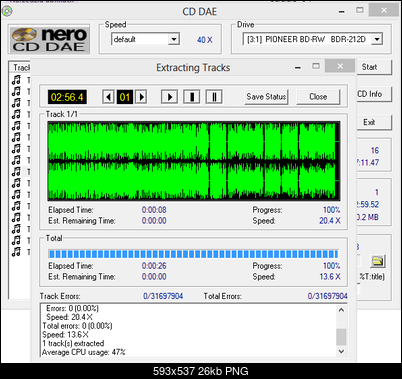This screenshot has height=379, width=402.
Task: Close Extracting Tracks dialog with X button
Action: coord(340,66)
